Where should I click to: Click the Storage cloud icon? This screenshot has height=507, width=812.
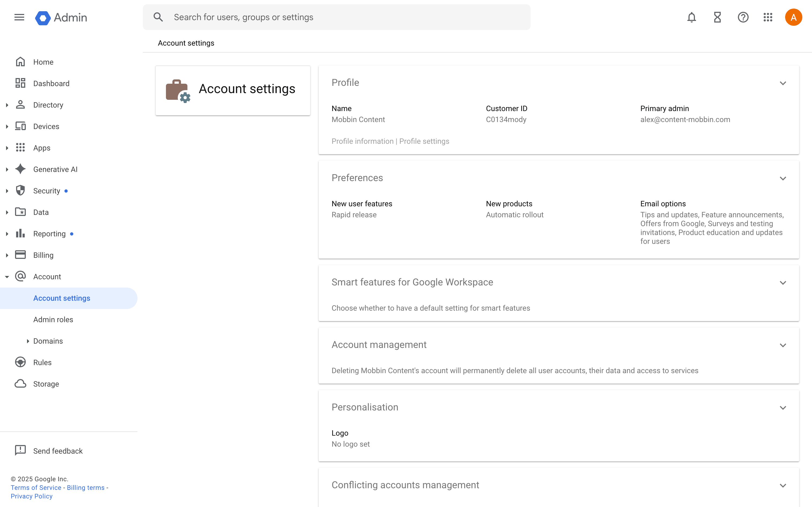(x=20, y=384)
